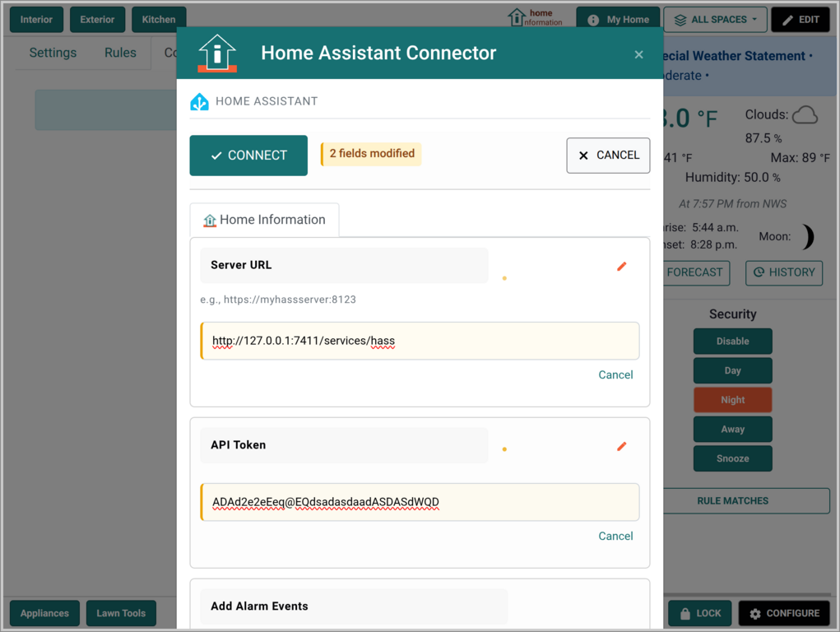
Task: Click the blue Home Assistant logo icon
Action: coord(200,101)
